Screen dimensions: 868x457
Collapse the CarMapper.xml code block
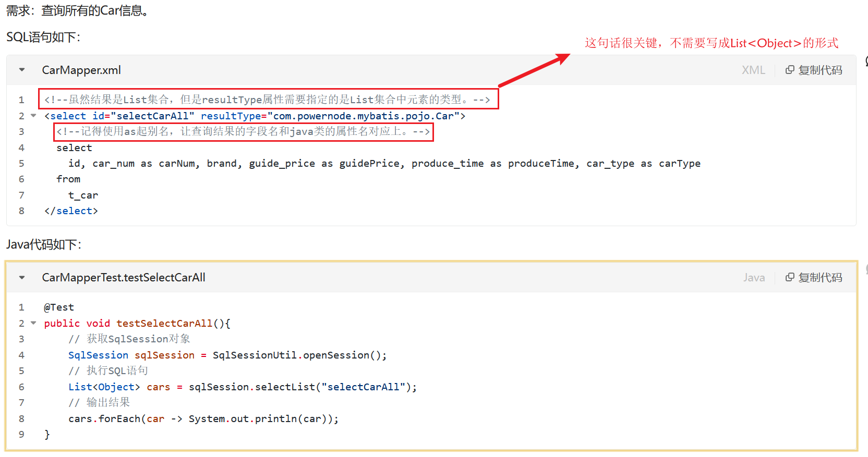pyautogui.click(x=22, y=70)
